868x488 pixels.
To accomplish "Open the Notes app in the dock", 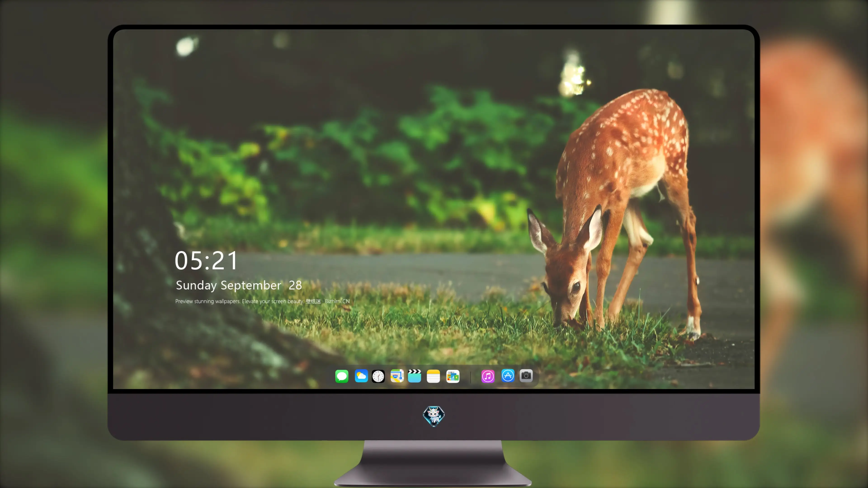I will point(433,376).
